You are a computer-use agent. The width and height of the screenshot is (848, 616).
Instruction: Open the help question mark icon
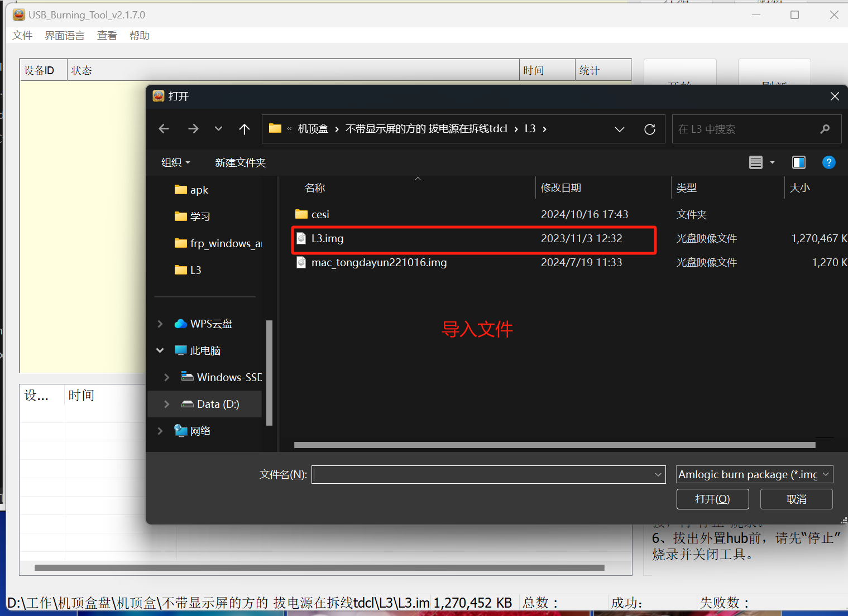[828, 162]
